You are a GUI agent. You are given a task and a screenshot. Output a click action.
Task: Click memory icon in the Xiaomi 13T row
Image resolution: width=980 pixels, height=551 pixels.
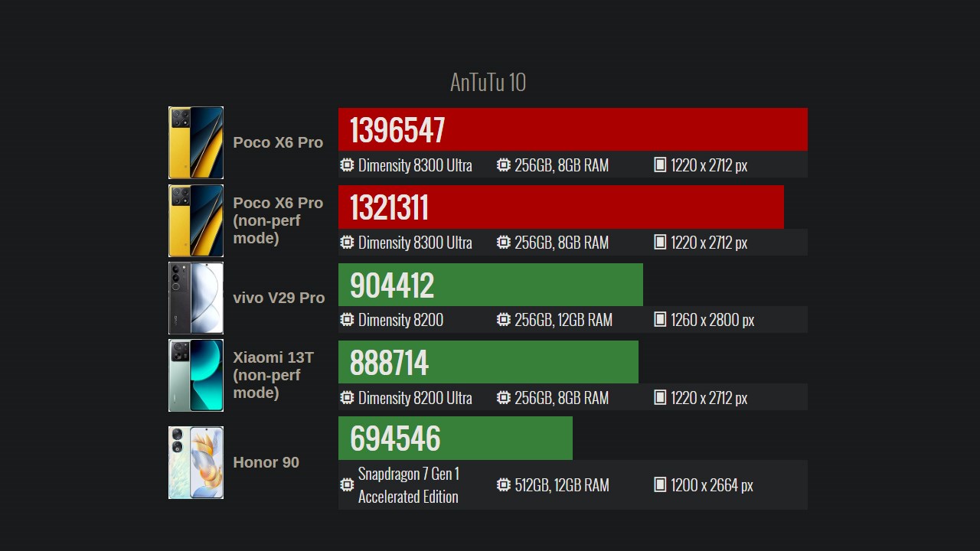[503, 397]
